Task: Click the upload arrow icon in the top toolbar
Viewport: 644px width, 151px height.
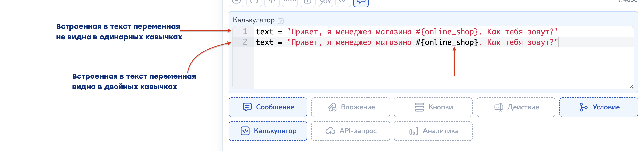Action: [x=307, y=2]
